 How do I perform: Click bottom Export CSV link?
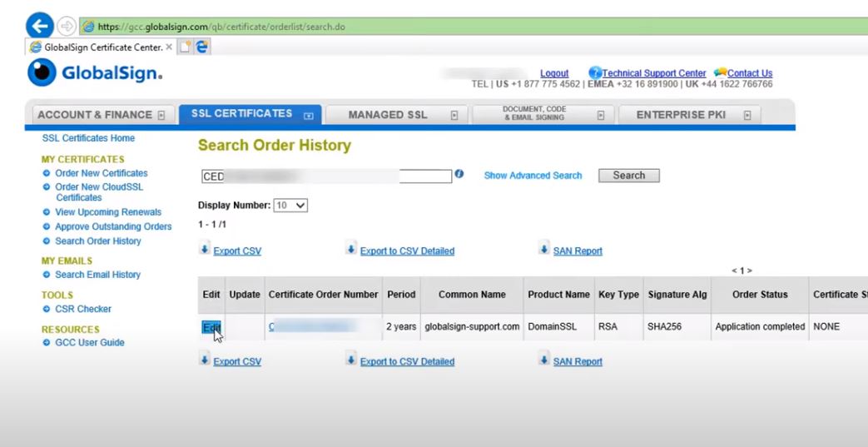tap(237, 362)
